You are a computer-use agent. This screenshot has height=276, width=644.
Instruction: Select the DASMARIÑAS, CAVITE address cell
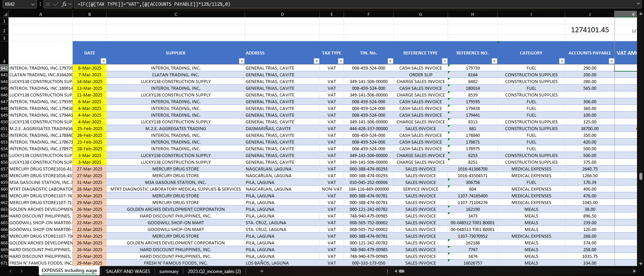[282, 128]
